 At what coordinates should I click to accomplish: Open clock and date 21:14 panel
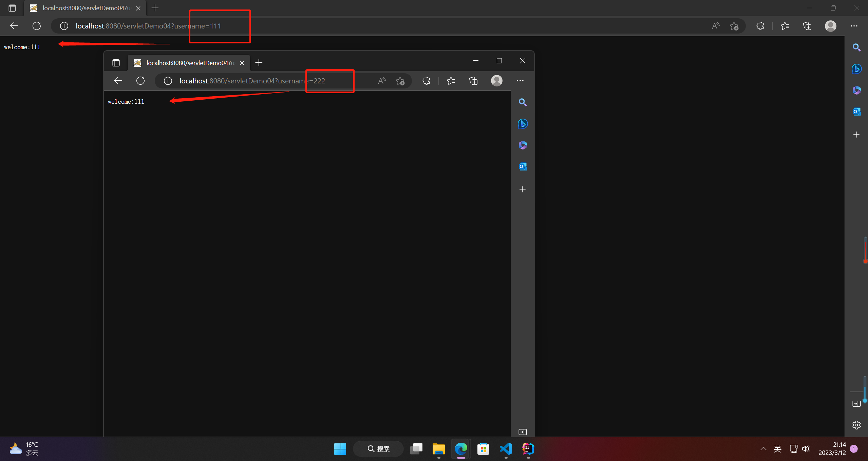[832, 449]
